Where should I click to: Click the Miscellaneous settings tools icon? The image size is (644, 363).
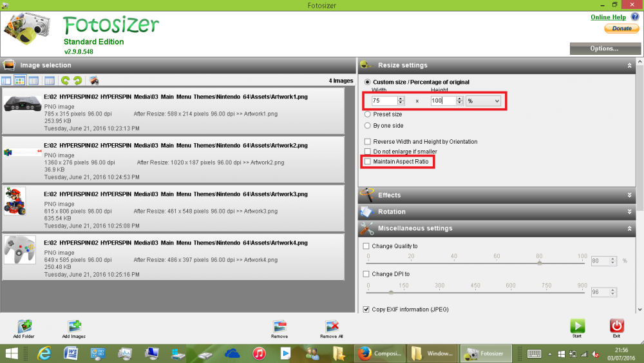pos(367,229)
